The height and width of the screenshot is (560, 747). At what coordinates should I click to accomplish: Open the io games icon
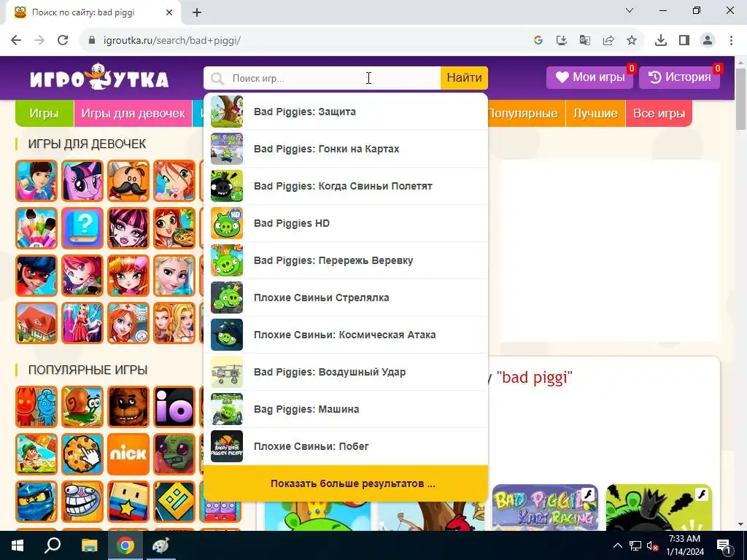point(174,407)
